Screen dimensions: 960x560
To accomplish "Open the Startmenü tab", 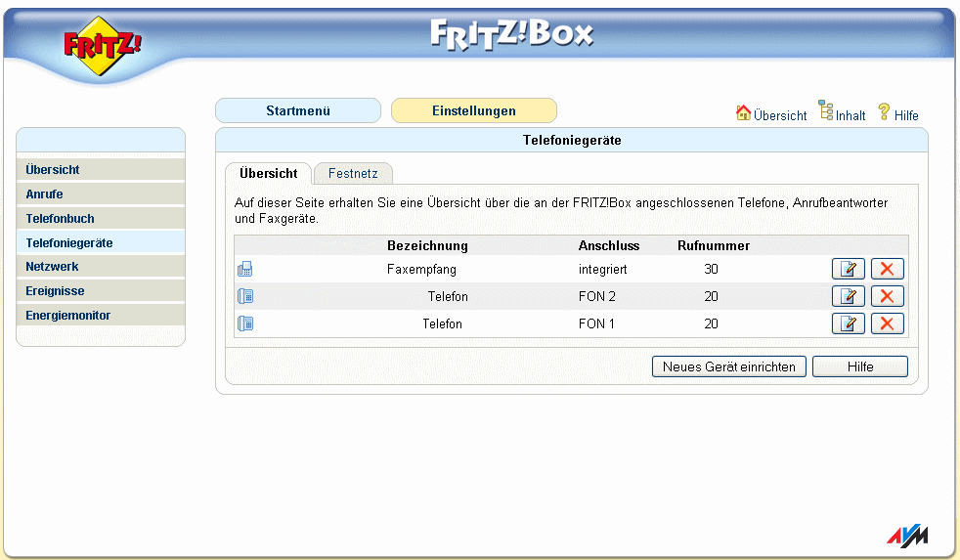I will [x=298, y=110].
